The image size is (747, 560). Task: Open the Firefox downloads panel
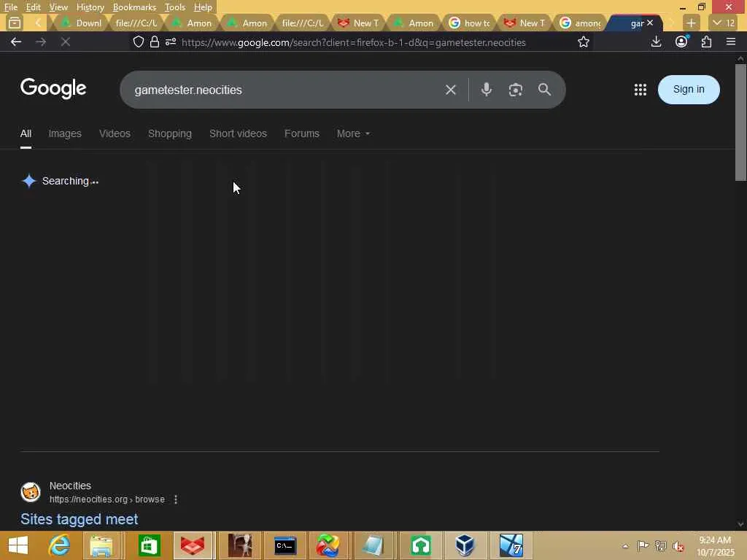(656, 42)
